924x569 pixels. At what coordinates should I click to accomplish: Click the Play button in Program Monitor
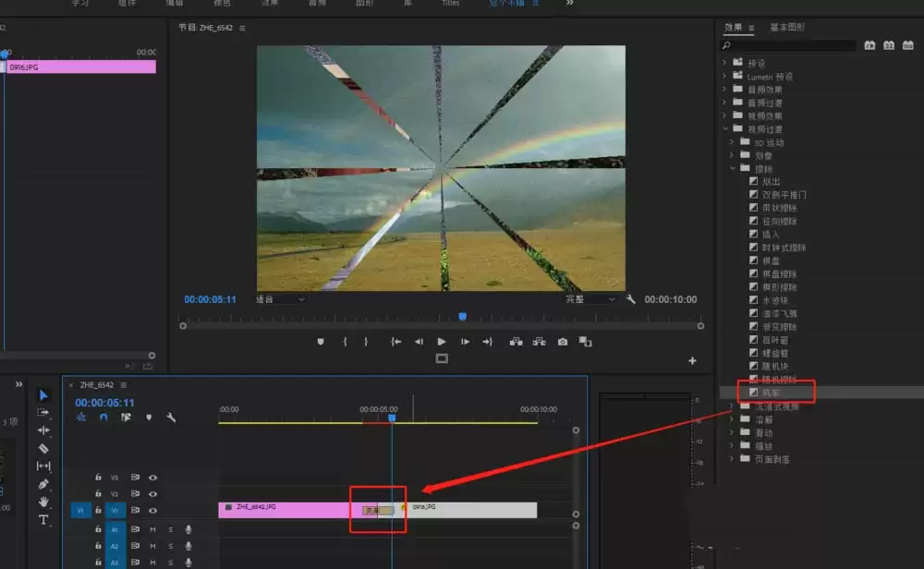pos(442,342)
